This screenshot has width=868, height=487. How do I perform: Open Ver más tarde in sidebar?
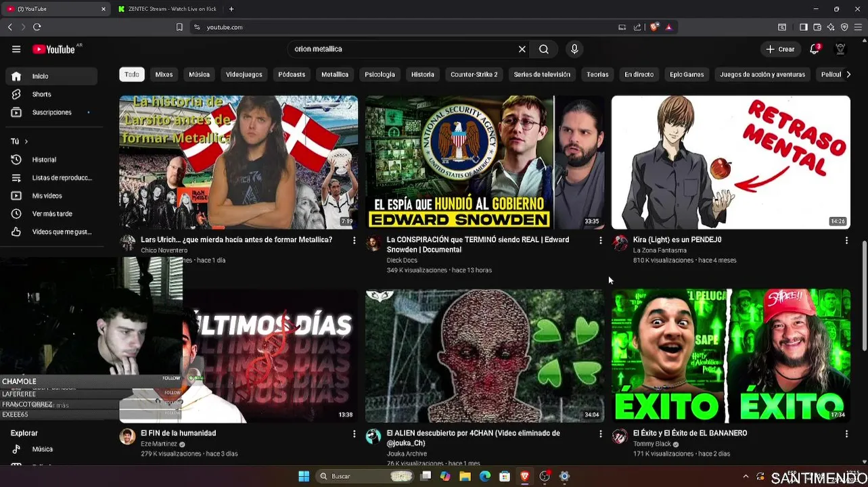click(51, 214)
